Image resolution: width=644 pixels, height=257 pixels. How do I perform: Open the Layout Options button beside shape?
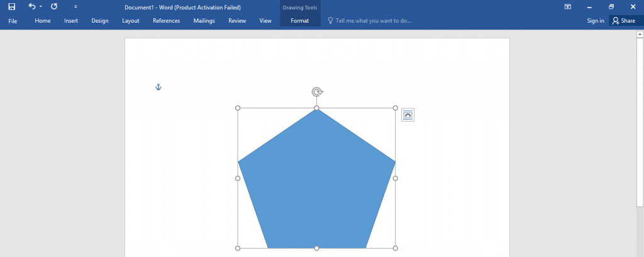pyautogui.click(x=408, y=115)
